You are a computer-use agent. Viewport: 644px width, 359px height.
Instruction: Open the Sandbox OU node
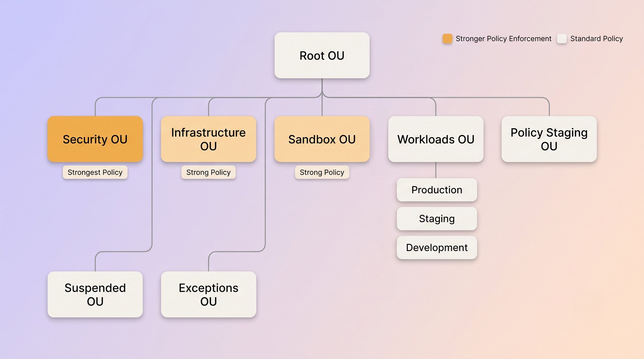pyautogui.click(x=322, y=139)
